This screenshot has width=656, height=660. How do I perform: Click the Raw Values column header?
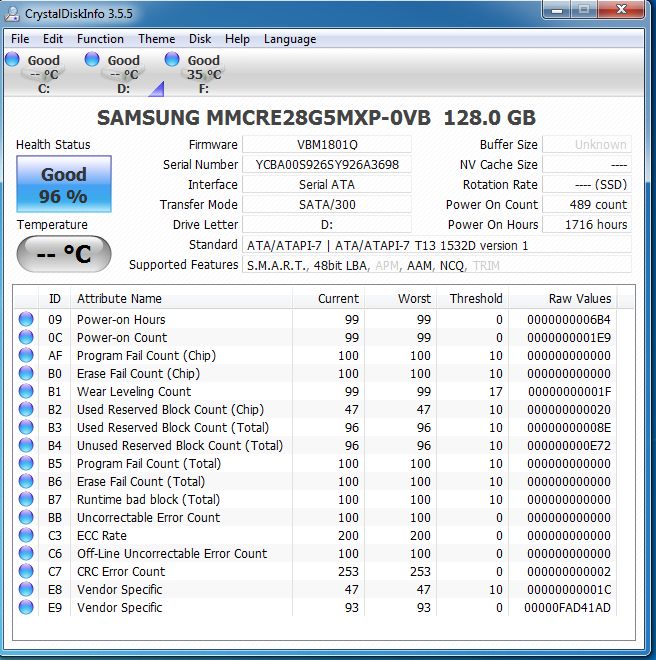pyautogui.click(x=563, y=298)
